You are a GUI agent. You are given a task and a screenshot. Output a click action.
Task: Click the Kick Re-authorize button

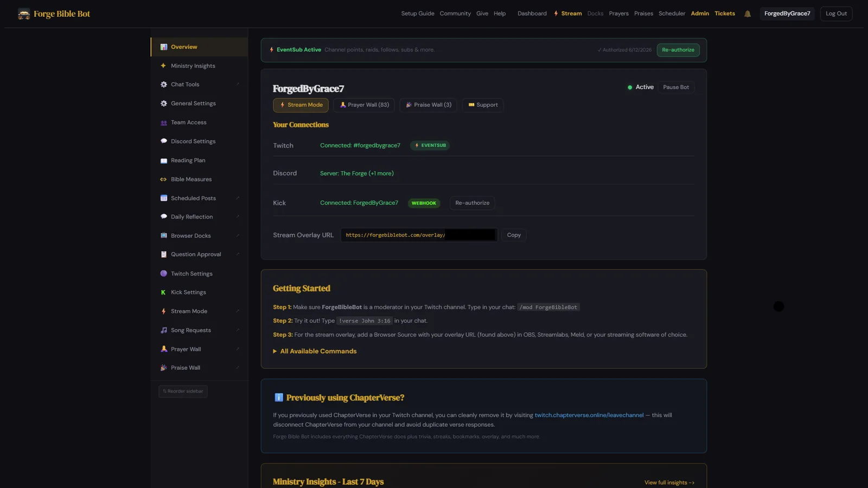pos(473,203)
